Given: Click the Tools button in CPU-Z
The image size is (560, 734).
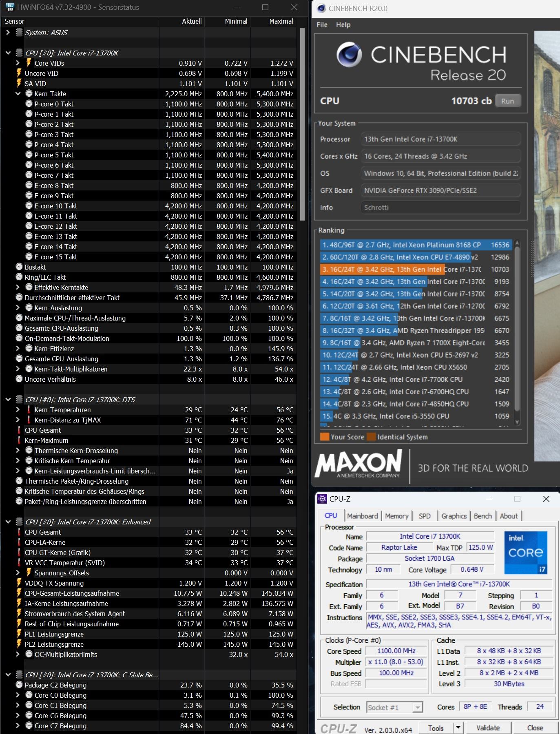Looking at the screenshot, I should (436, 728).
